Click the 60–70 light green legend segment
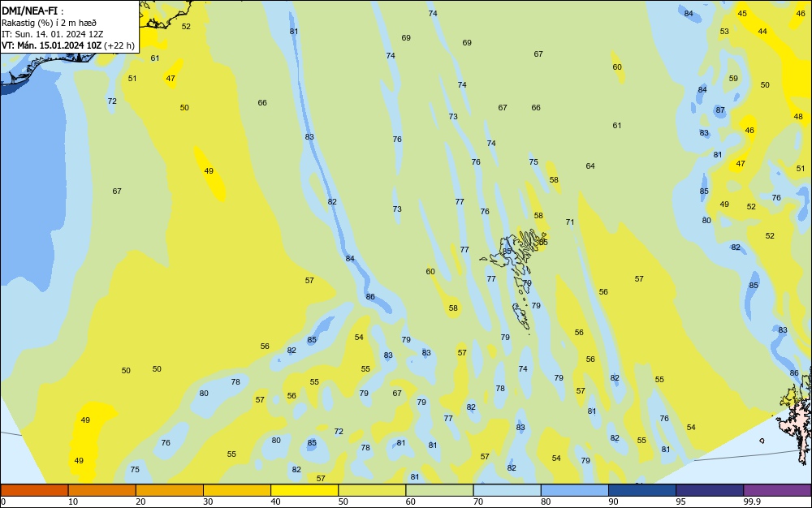Image resolution: width=812 pixels, height=508 pixels. [x=439, y=490]
